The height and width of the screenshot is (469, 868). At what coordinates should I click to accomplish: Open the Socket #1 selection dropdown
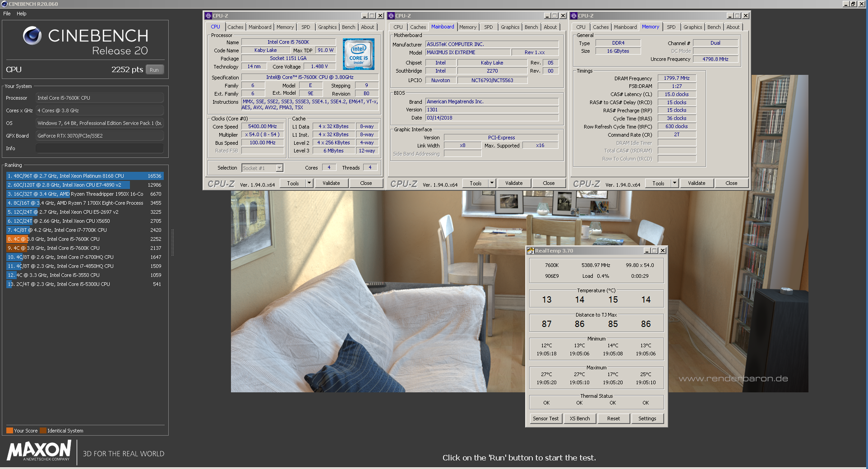coord(279,168)
